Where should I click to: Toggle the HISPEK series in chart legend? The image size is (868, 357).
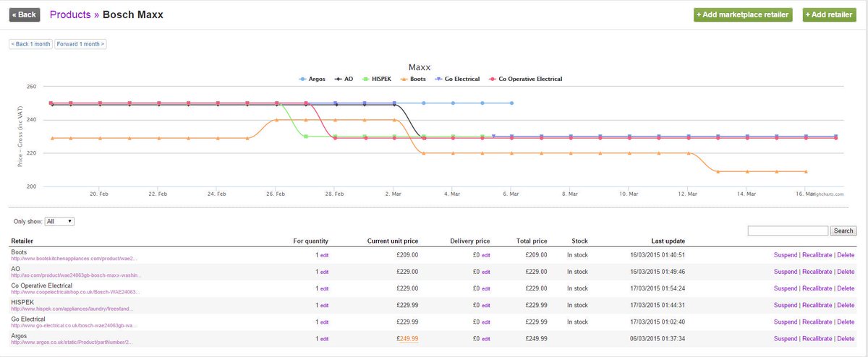[x=376, y=79]
